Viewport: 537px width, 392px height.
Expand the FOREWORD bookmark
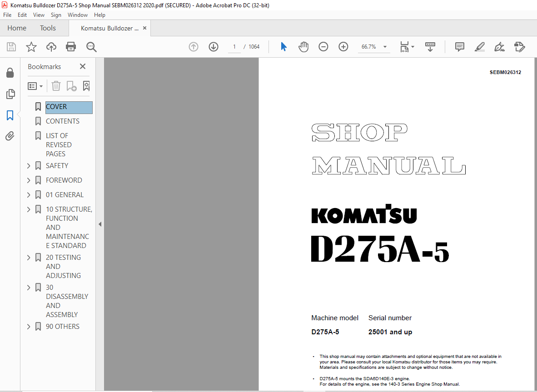click(x=29, y=180)
